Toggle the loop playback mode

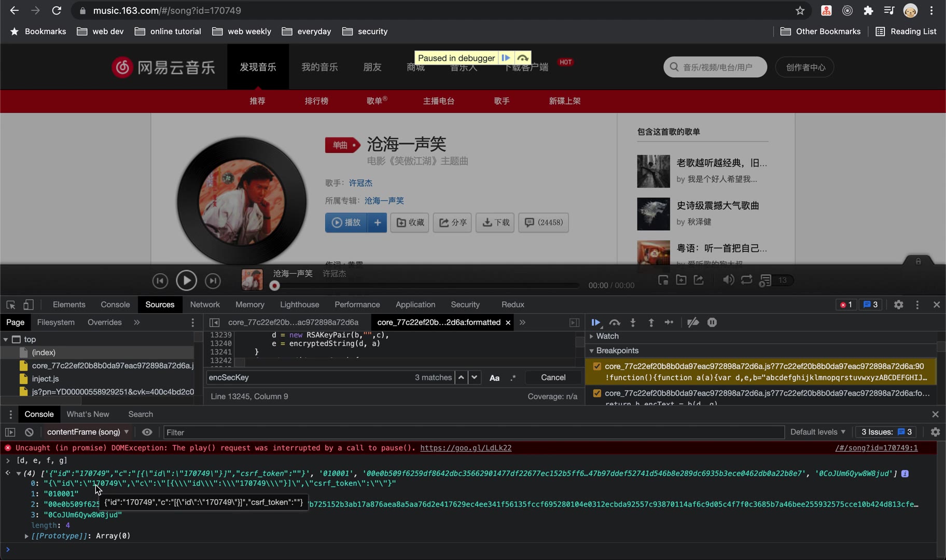746,280
